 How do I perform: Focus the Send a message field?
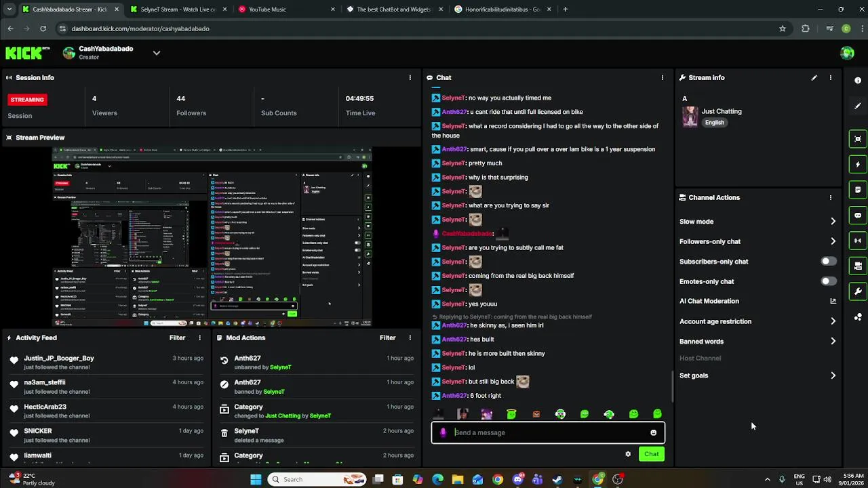point(548,432)
